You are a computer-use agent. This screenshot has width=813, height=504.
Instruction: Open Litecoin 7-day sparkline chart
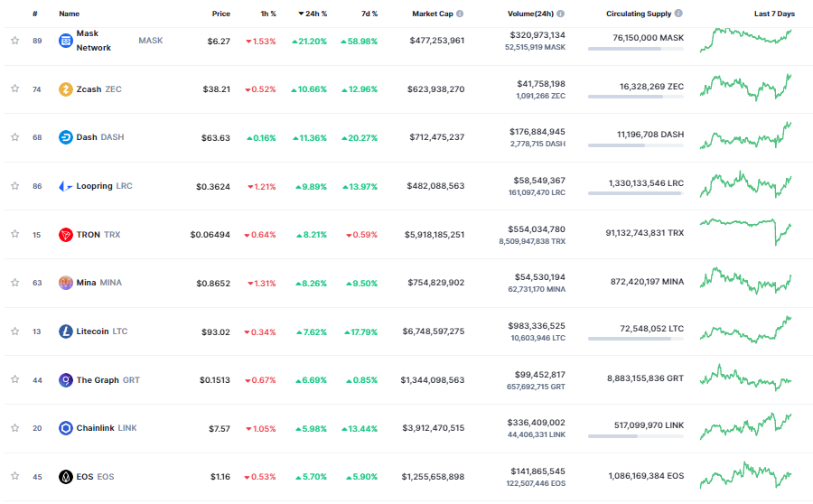pyautogui.click(x=745, y=330)
